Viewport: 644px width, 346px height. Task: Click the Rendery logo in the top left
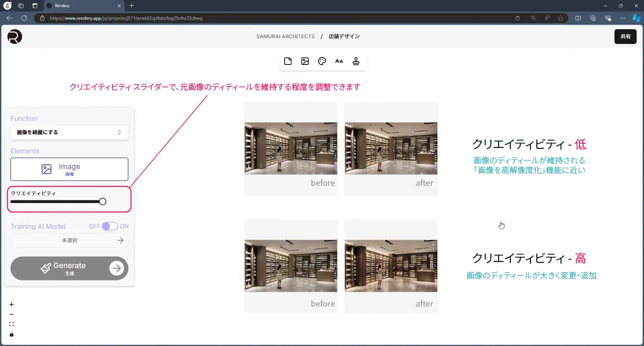14,36
